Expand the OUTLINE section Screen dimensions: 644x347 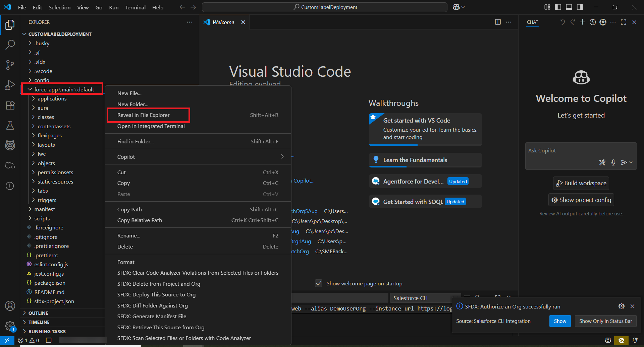tap(38, 313)
